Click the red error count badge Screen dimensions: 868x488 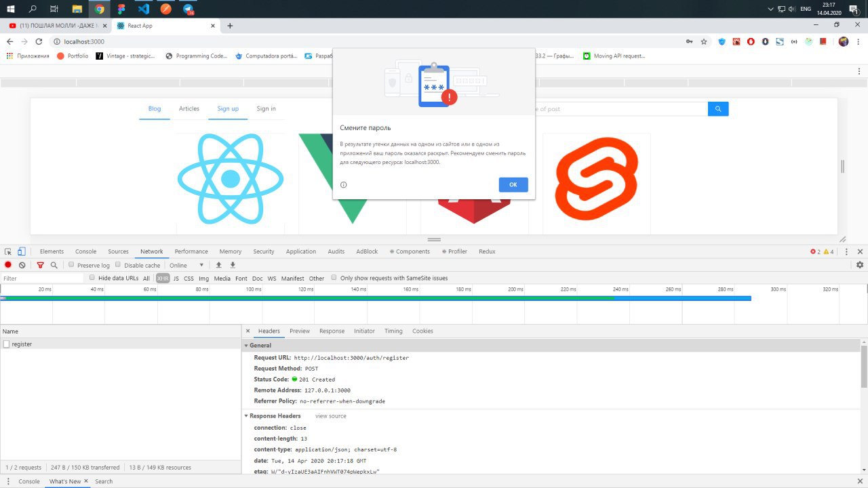pos(816,251)
